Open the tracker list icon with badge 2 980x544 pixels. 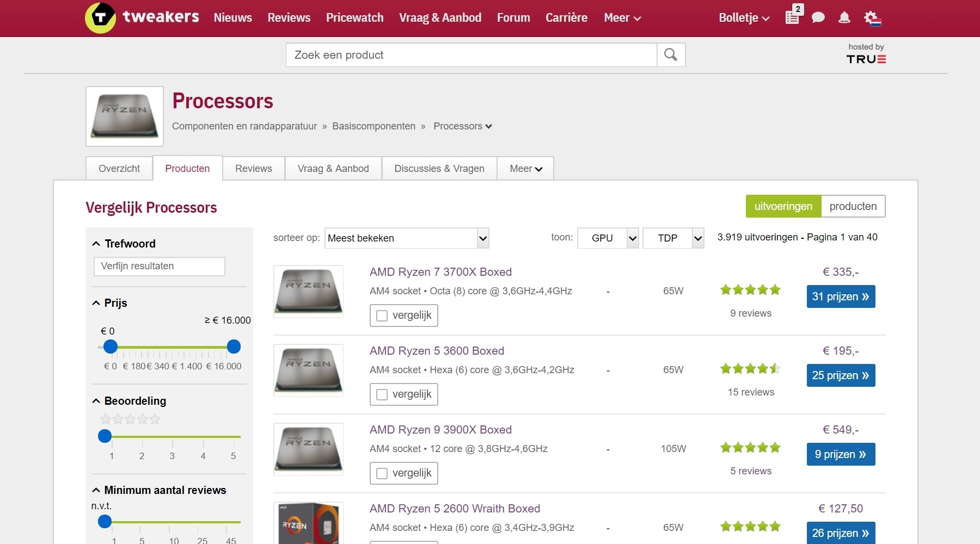[x=794, y=15]
